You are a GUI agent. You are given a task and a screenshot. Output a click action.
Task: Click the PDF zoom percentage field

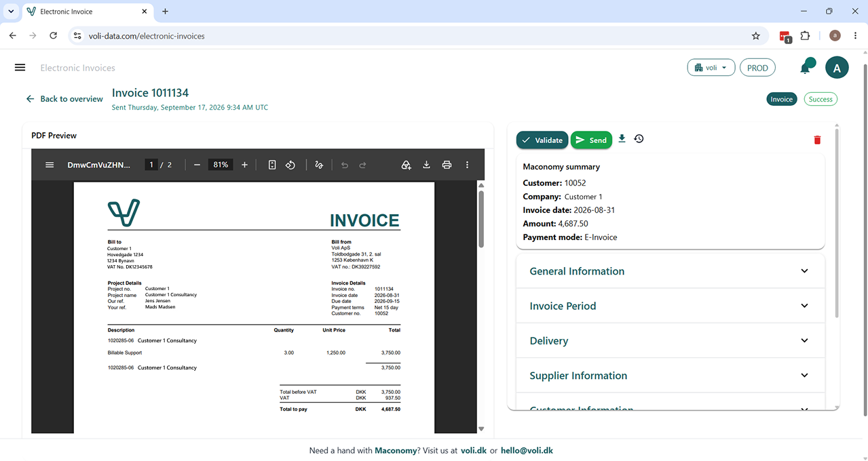point(220,165)
